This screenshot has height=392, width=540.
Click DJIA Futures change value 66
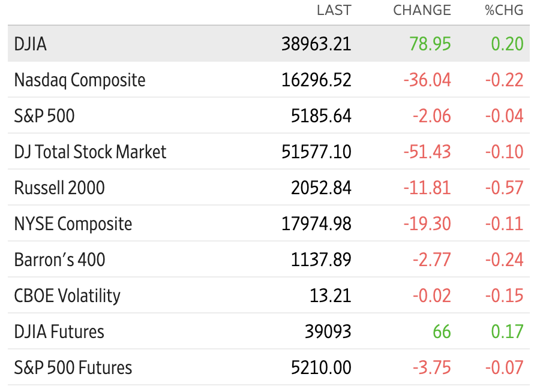442,332
